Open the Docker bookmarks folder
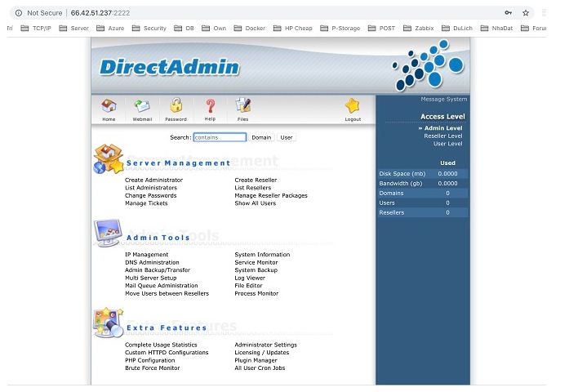Image resolution: width=569 pixels, height=392 pixels. 250,29
